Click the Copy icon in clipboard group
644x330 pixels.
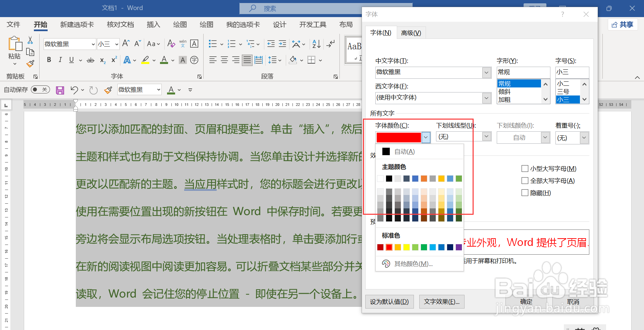point(30,52)
